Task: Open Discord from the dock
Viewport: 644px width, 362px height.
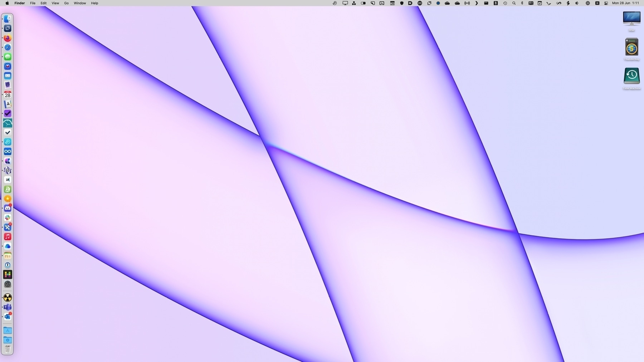Action: pyautogui.click(x=8, y=208)
